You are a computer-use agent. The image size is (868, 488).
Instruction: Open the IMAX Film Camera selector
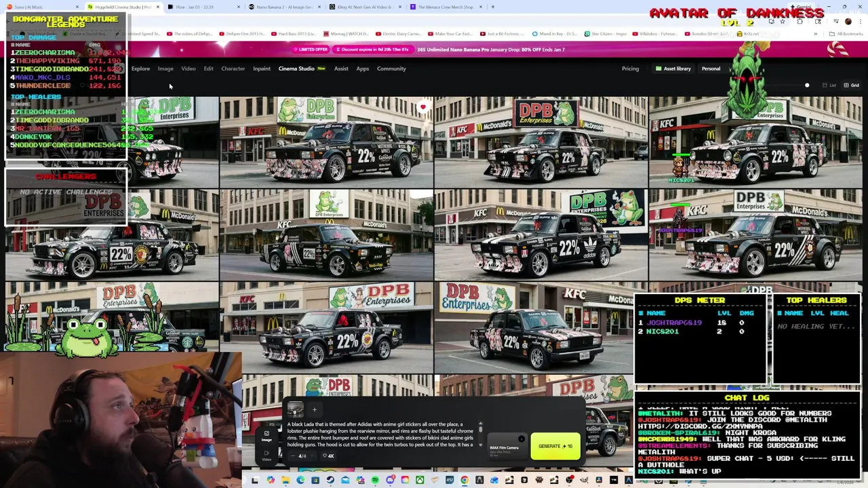(x=507, y=446)
